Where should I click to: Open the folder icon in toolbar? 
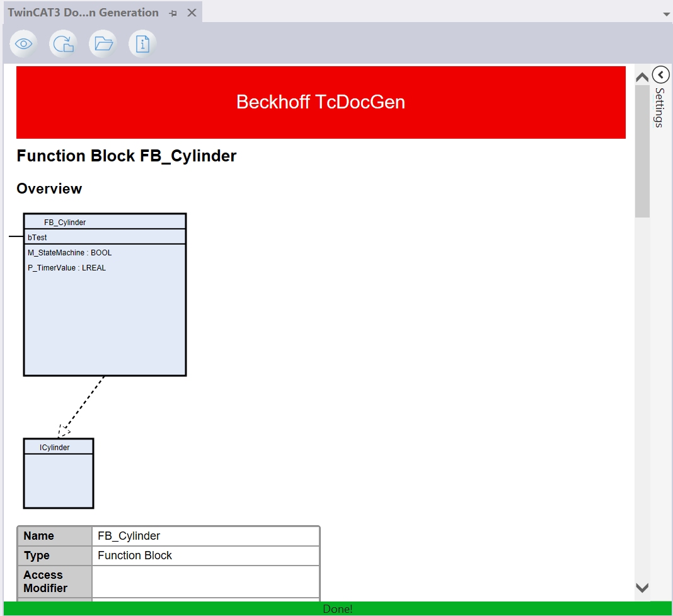click(x=103, y=44)
